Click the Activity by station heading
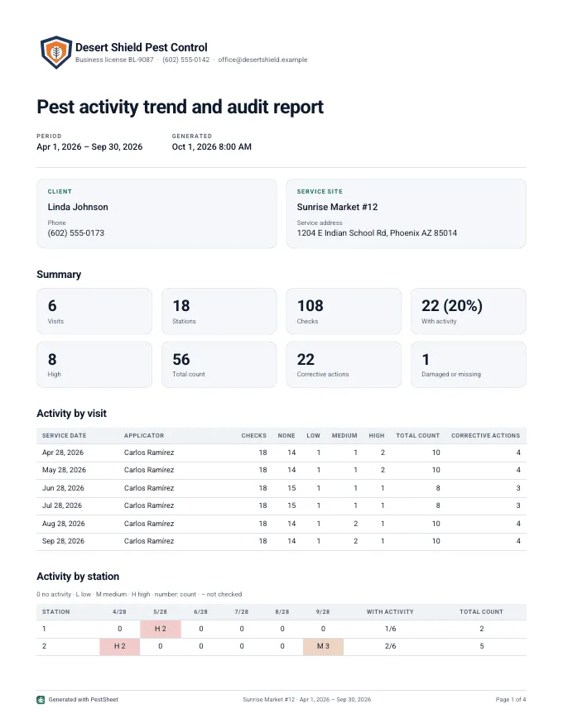The width and height of the screenshot is (563, 728). click(78, 576)
